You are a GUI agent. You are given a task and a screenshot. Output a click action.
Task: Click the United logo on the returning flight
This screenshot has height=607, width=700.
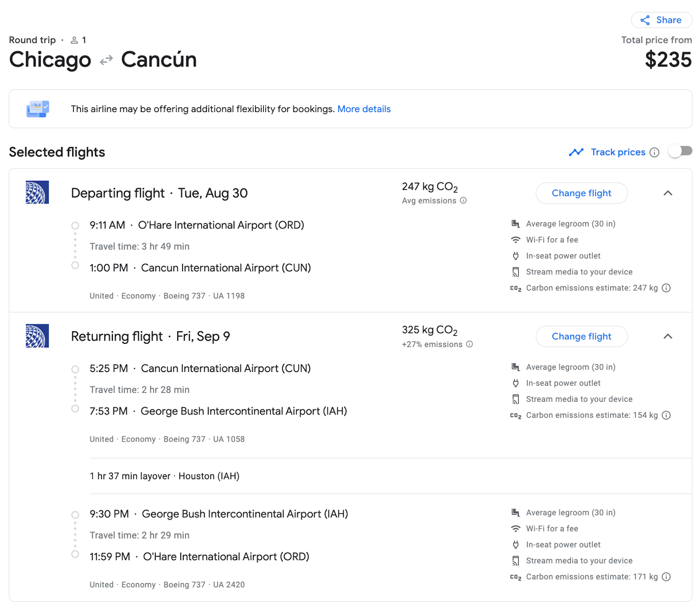(38, 336)
